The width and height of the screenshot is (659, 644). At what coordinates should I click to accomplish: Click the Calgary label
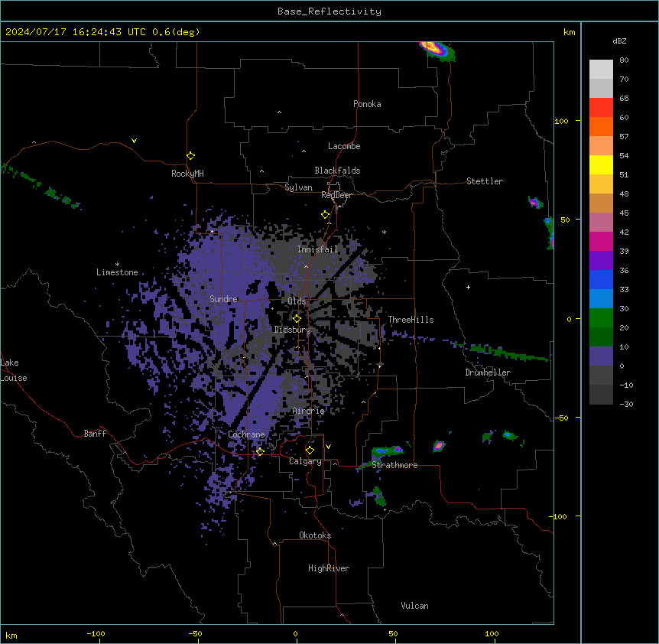(305, 461)
